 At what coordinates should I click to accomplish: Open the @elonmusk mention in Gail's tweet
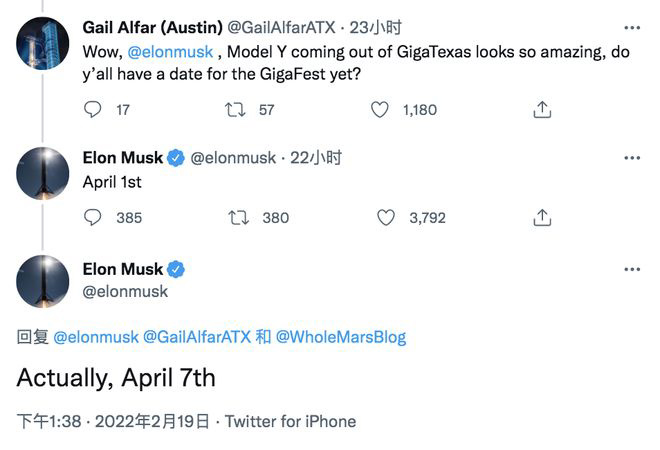(170, 52)
